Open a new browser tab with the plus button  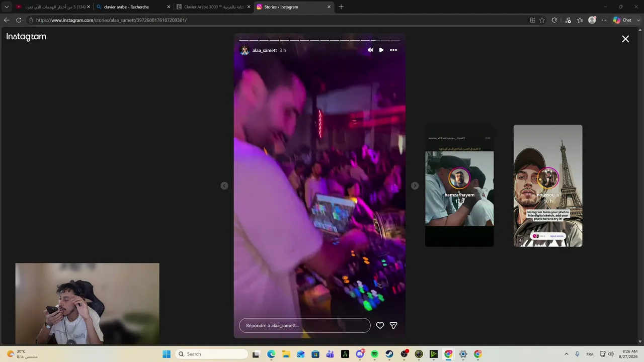tap(341, 7)
